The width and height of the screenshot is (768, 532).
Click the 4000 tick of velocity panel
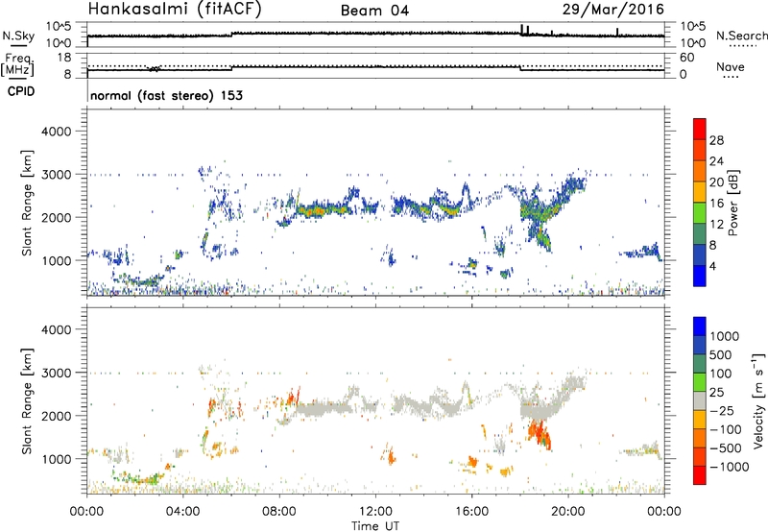click(x=56, y=329)
